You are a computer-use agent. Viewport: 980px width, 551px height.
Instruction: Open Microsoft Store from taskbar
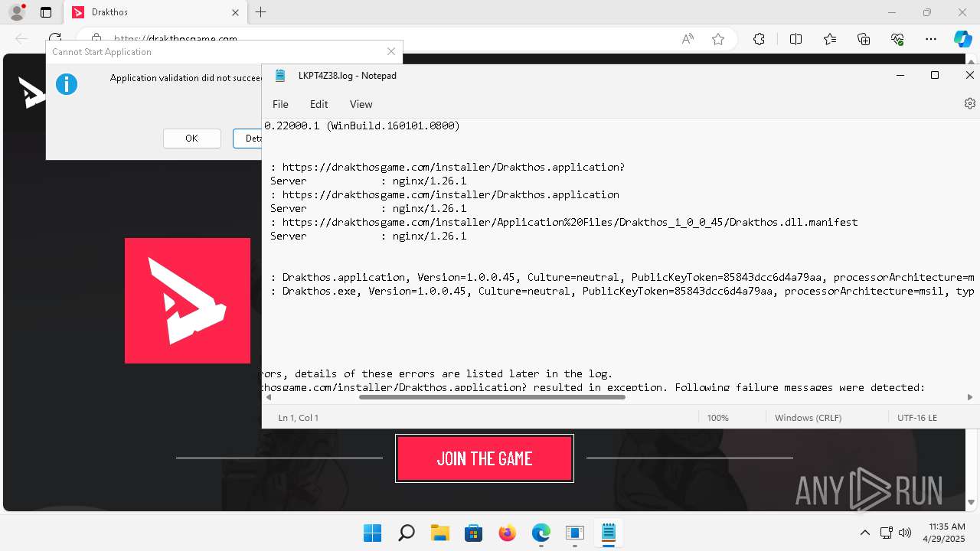click(x=473, y=533)
